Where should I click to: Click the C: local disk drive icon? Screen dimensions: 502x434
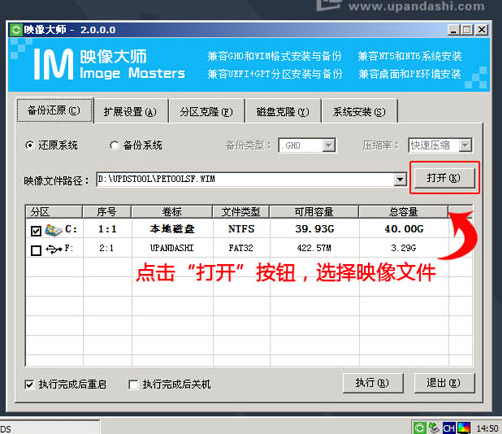tap(53, 230)
